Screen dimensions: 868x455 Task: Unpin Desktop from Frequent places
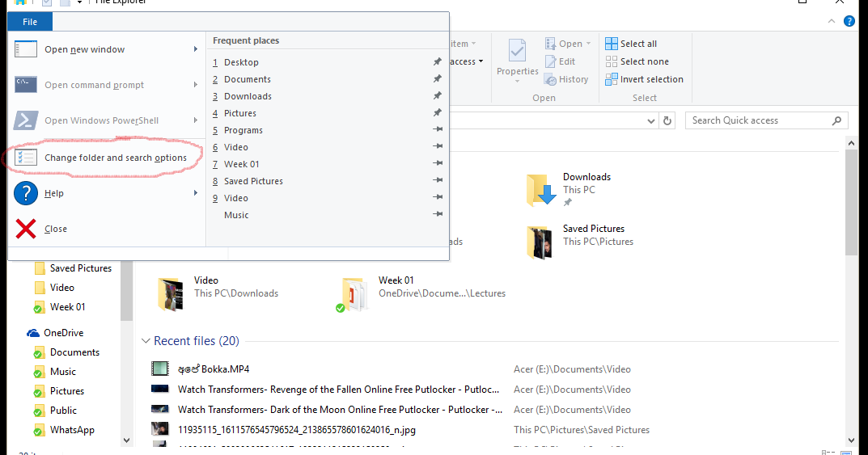point(438,61)
